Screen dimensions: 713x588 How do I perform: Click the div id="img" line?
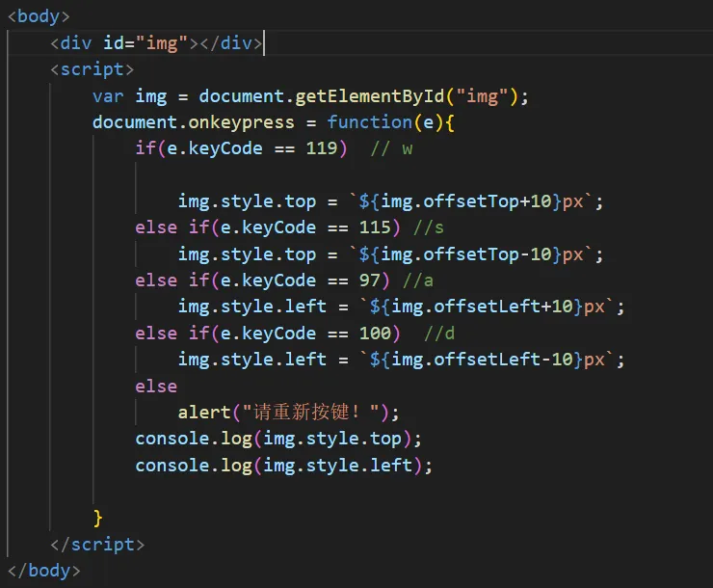tap(156, 43)
